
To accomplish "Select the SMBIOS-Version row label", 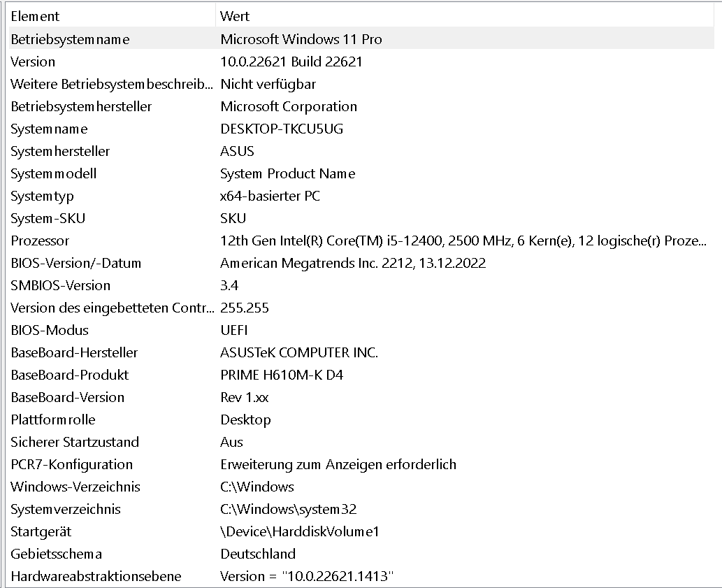I will tap(60, 285).
